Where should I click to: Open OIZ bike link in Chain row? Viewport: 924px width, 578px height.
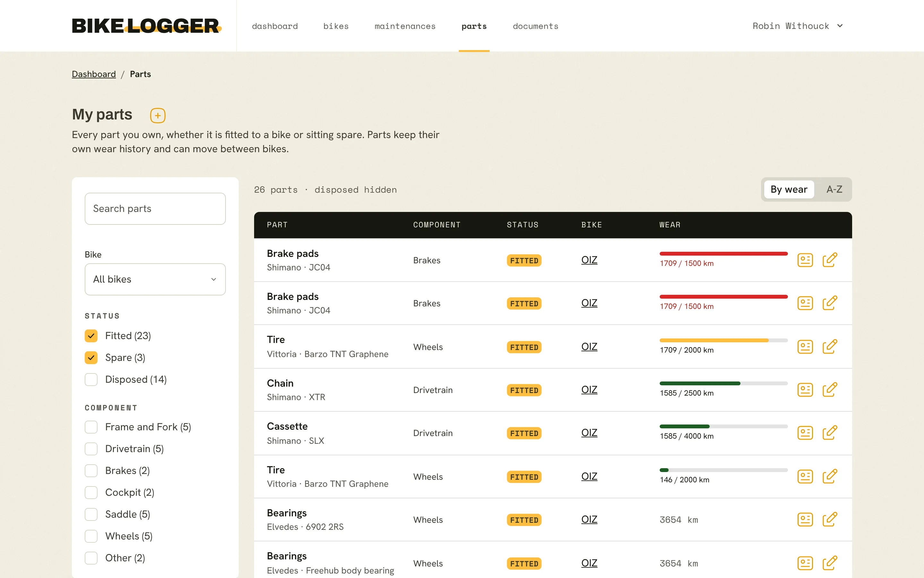point(589,390)
